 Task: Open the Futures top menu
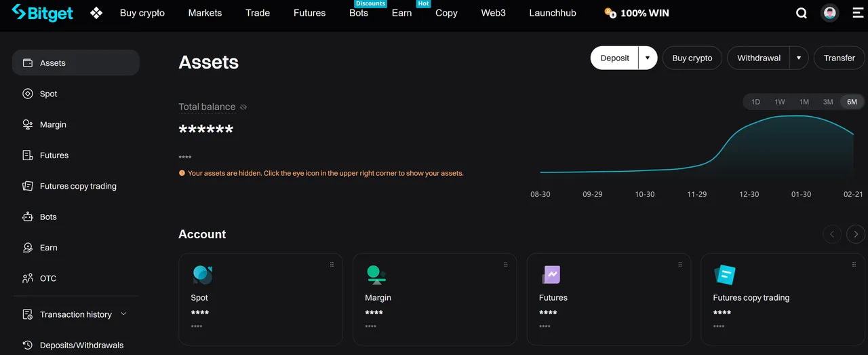point(309,13)
